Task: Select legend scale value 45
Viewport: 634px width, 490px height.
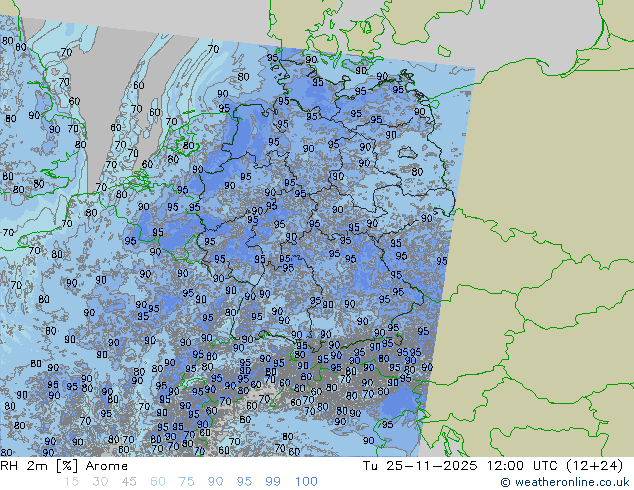Action: pos(129,482)
